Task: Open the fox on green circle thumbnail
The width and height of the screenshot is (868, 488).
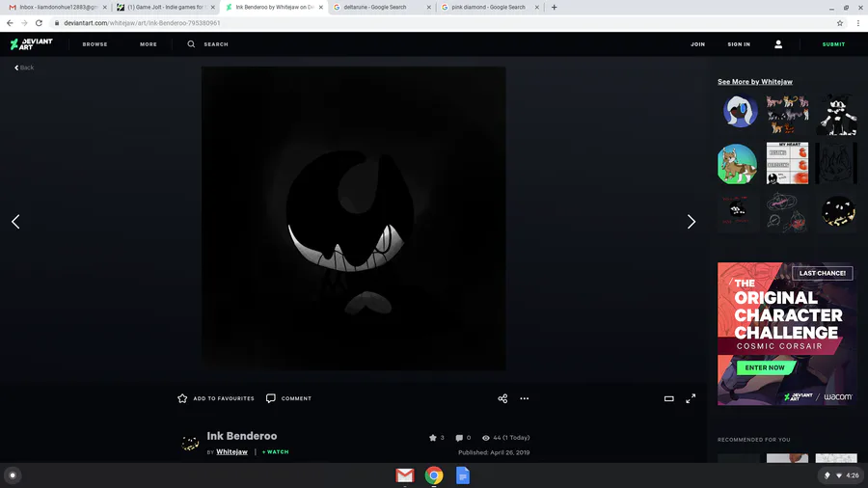Action: 737,164
